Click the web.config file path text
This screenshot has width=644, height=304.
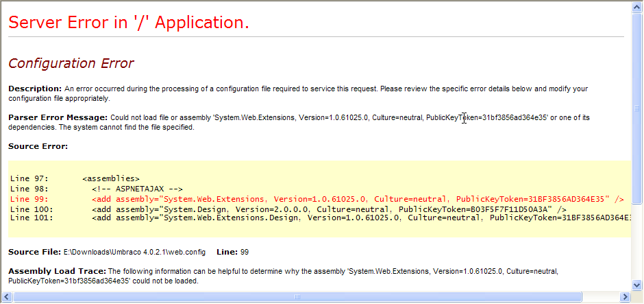coord(134,252)
